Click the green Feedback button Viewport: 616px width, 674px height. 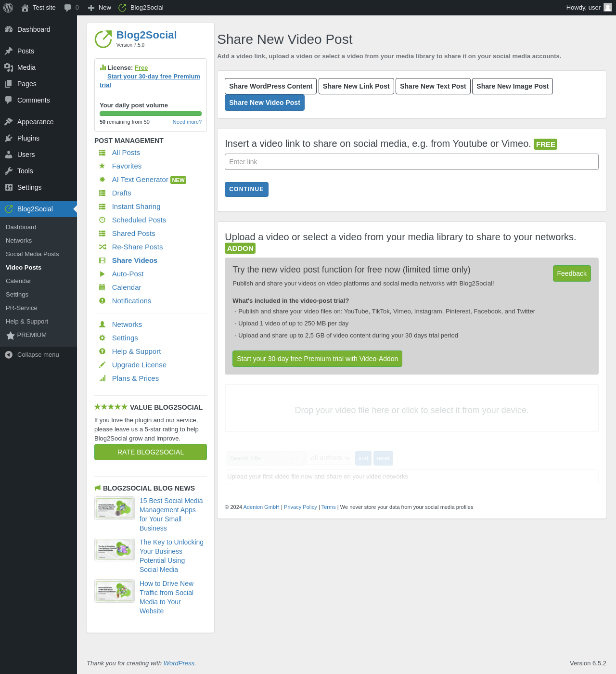pos(572,273)
